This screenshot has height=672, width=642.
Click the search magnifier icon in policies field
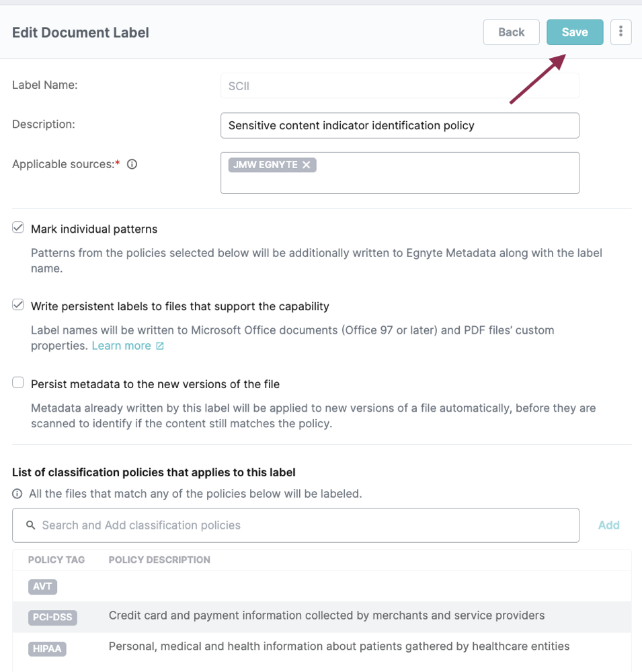click(30, 525)
